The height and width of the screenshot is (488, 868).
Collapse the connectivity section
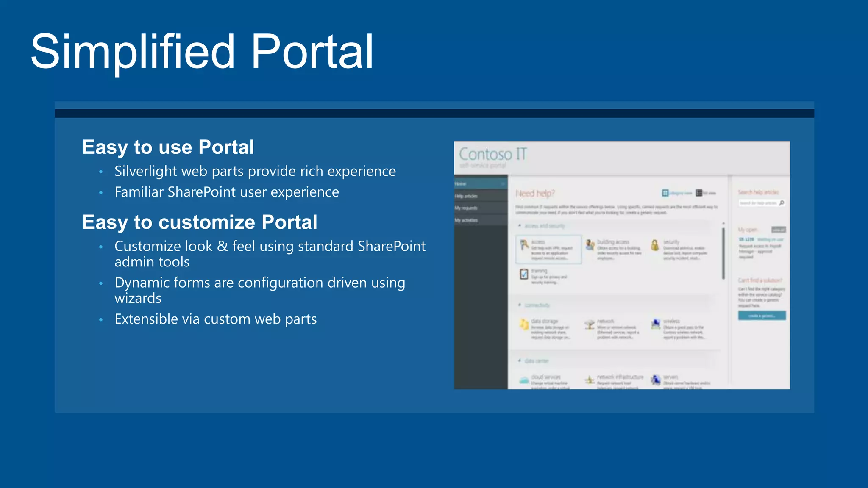[520, 305]
